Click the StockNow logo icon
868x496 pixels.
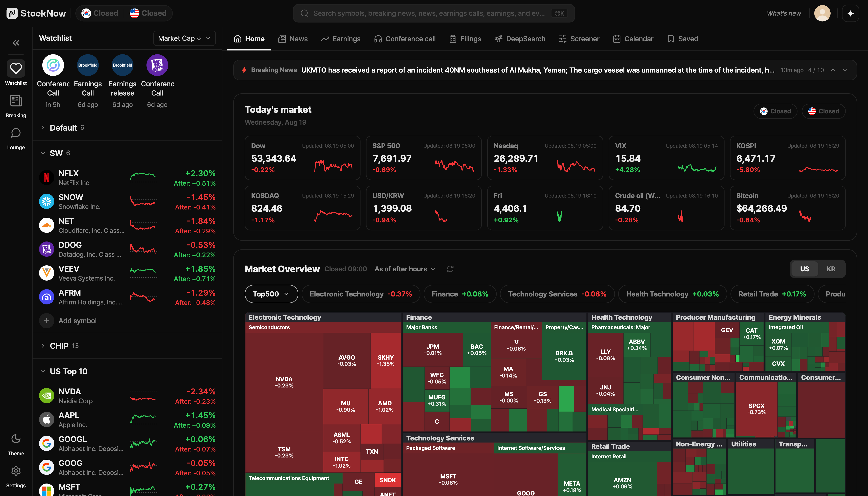pos(12,13)
